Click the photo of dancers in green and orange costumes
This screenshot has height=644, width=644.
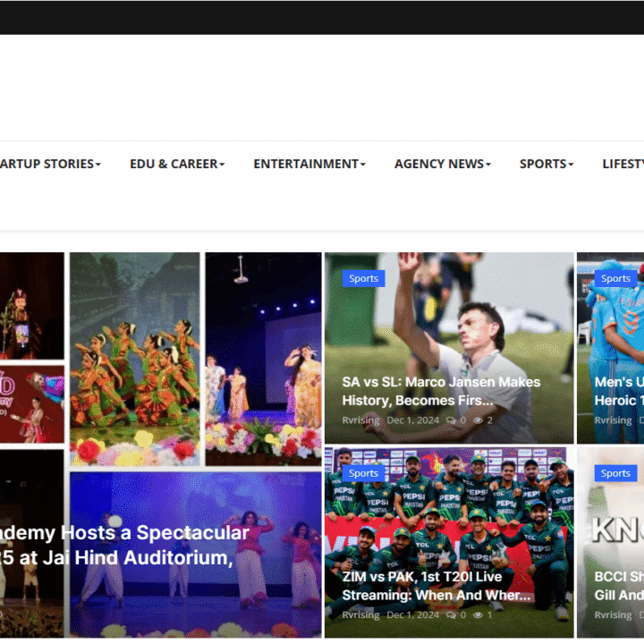click(x=135, y=358)
